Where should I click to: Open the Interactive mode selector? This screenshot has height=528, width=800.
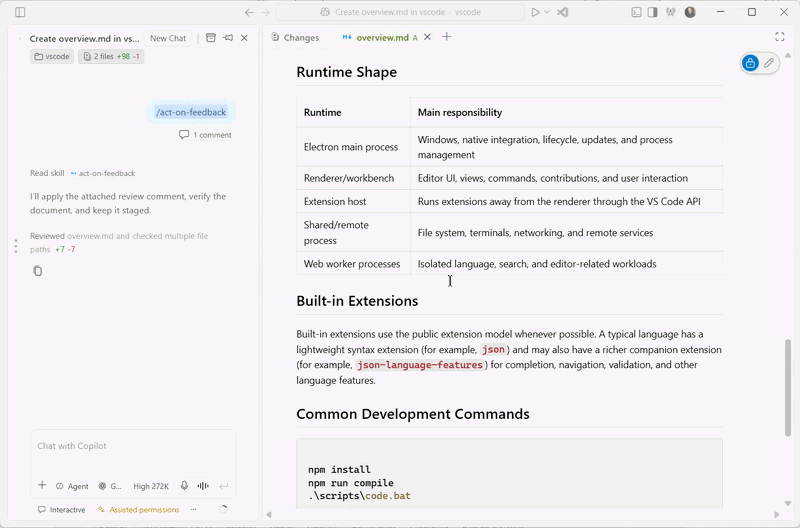coord(61,510)
